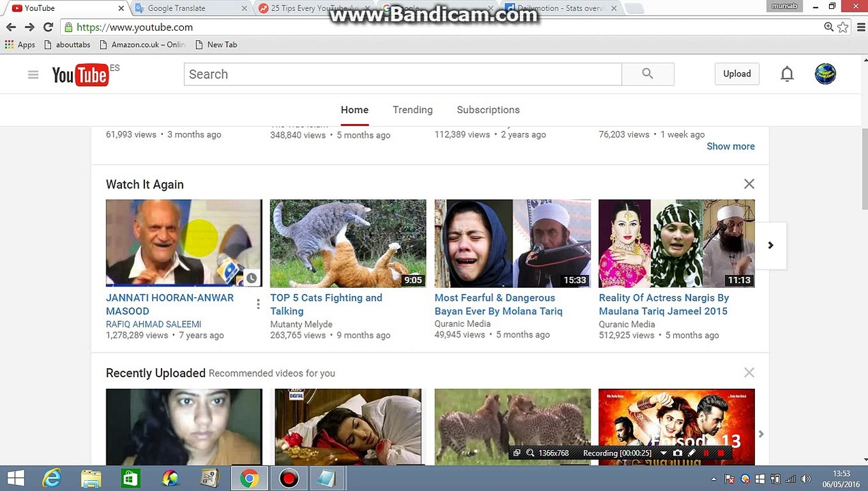The height and width of the screenshot is (491, 868).
Task: Open the YouTube guide hamburger menu
Action: (x=33, y=74)
